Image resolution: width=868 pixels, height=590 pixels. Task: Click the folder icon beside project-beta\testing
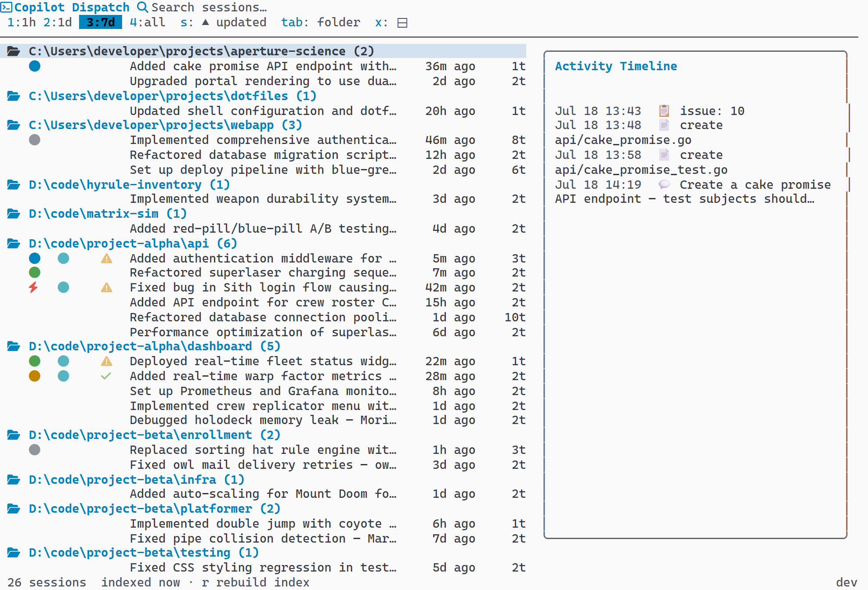click(x=14, y=553)
